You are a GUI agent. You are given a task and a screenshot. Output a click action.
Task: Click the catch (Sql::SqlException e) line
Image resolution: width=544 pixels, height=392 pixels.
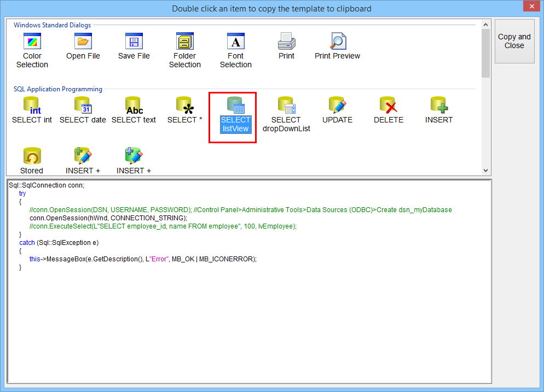59,243
